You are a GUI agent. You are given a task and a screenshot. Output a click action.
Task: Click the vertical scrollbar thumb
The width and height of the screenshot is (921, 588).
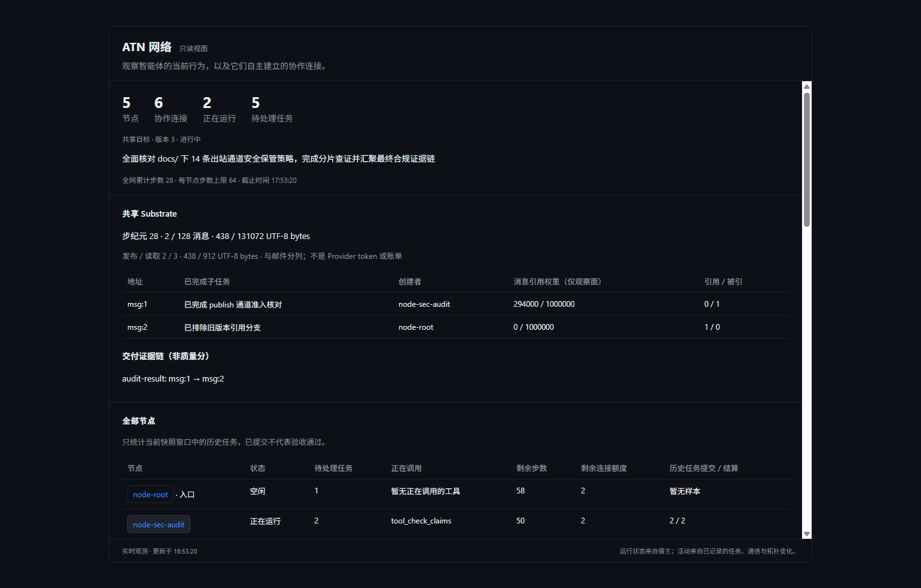[x=807, y=160]
